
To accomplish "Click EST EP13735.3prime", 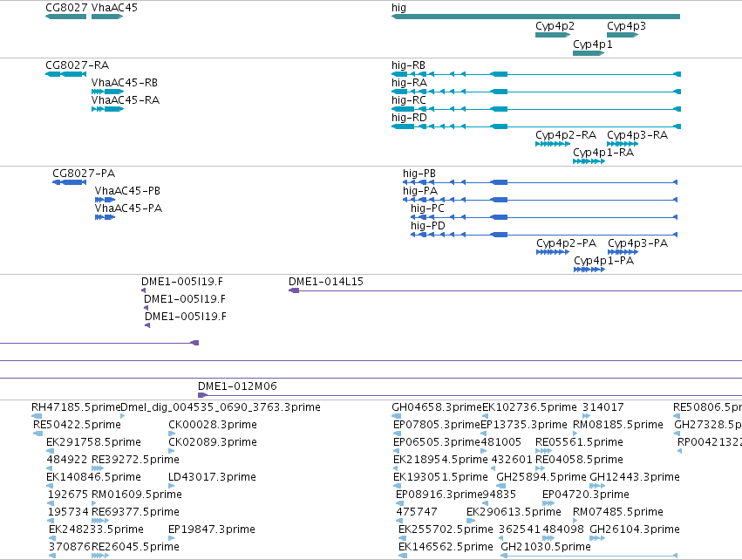I will point(484,434).
